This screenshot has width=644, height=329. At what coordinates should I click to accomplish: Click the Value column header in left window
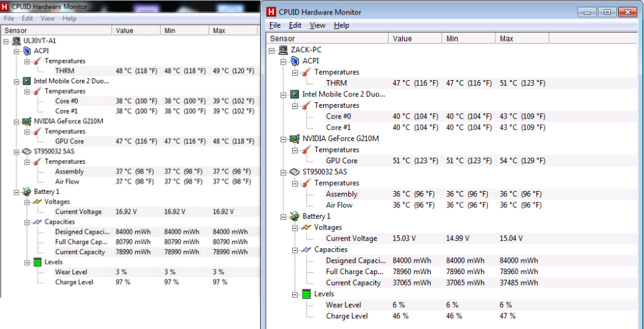coord(137,30)
